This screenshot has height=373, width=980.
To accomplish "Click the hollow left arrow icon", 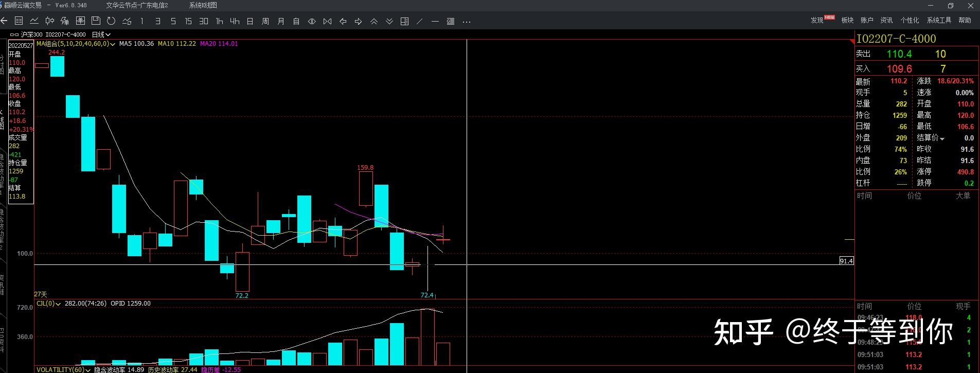I will pyautogui.click(x=343, y=21).
